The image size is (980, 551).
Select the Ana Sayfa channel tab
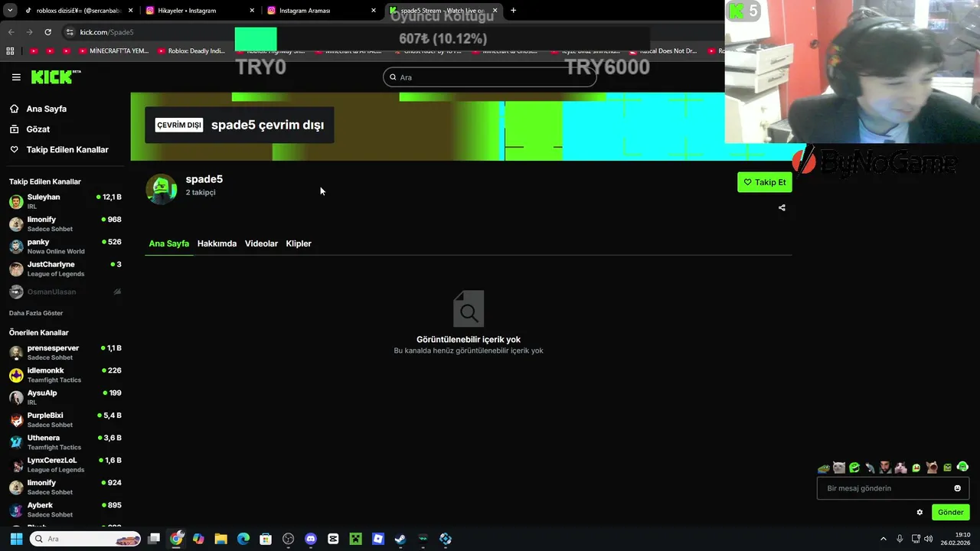click(x=168, y=243)
